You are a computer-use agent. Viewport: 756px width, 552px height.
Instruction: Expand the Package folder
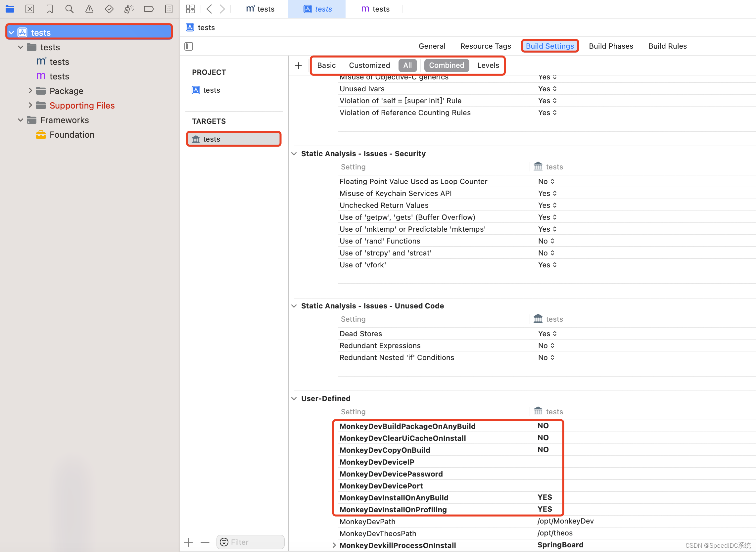click(x=30, y=91)
